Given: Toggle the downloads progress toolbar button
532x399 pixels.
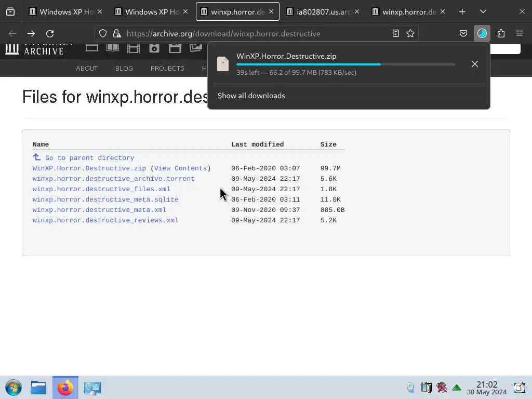Looking at the screenshot, I should (482, 33).
